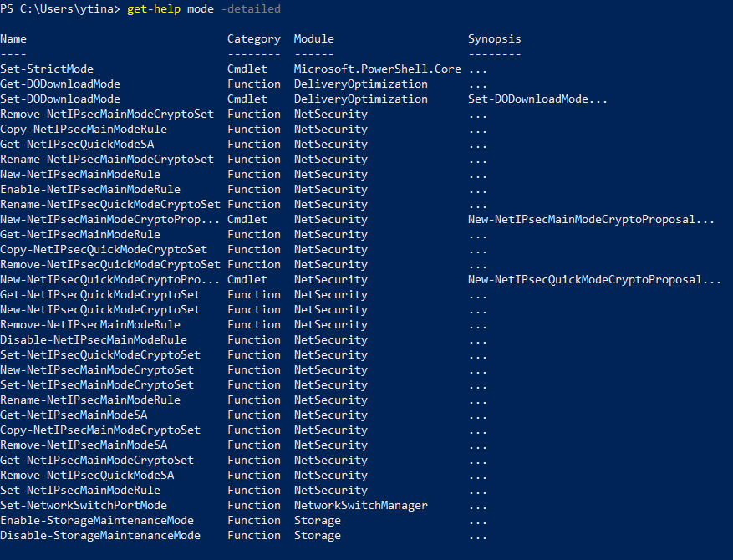733x560 pixels.
Task: Select the 'Set-StrictMode' entry
Action: point(47,69)
